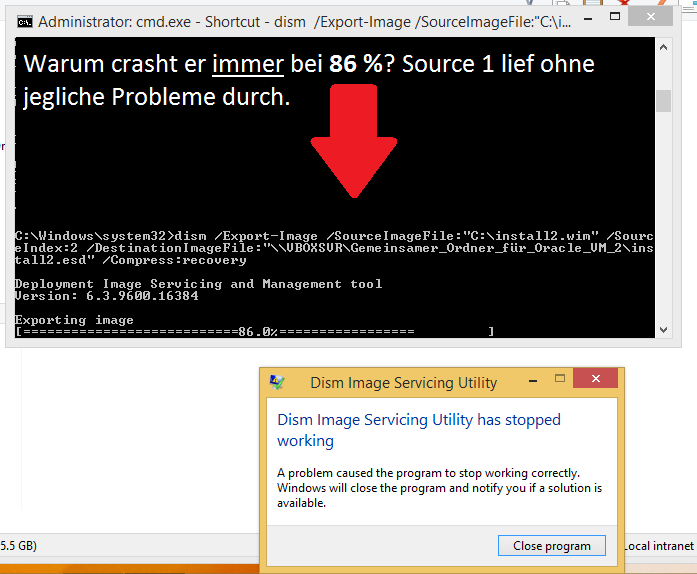Click the cmd window scrollbar thumb

(663, 101)
